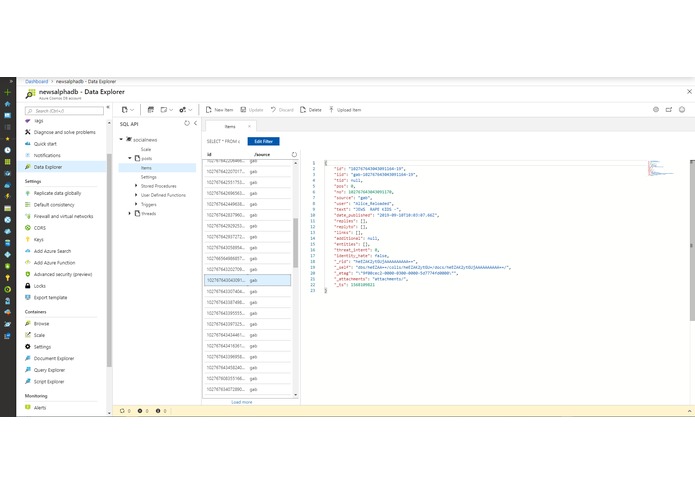
Task: Click the Update toolbar button
Action: 252,110
